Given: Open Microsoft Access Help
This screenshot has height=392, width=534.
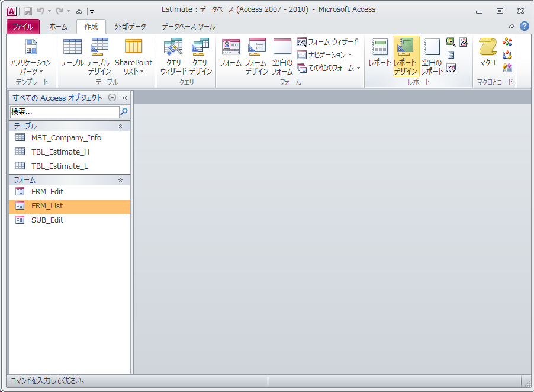Looking at the screenshot, I should coord(525,26).
